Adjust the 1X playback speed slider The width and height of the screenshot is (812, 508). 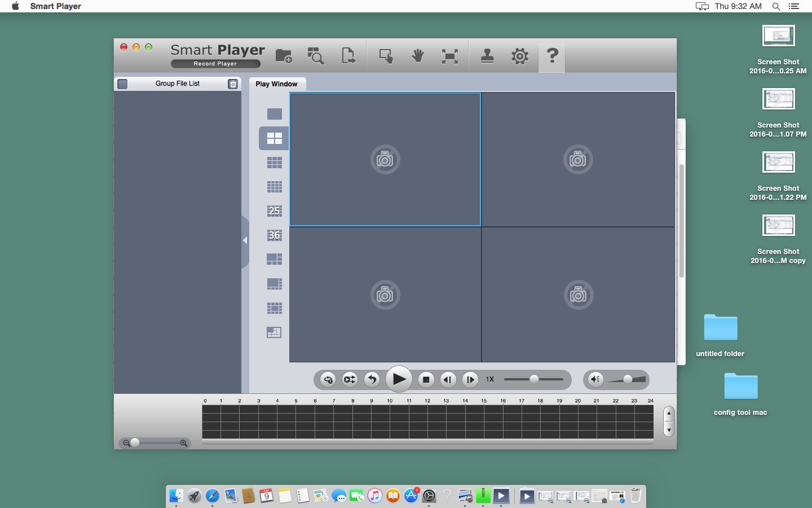point(534,379)
